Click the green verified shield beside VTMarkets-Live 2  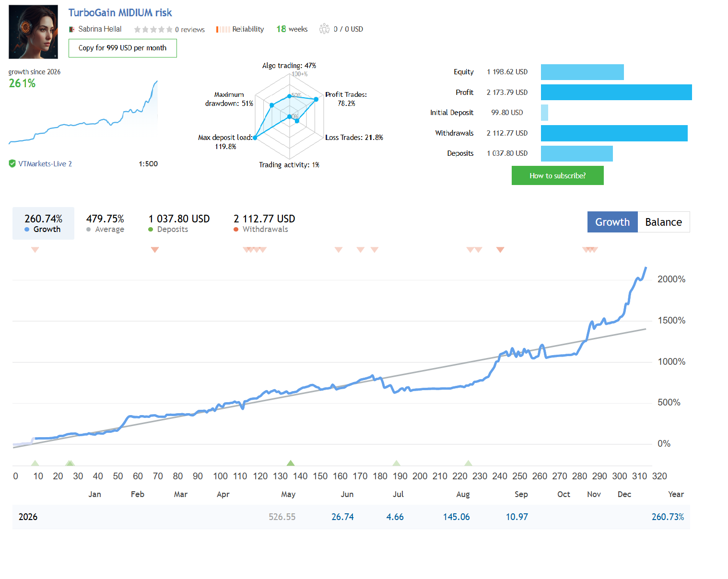pos(12,163)
